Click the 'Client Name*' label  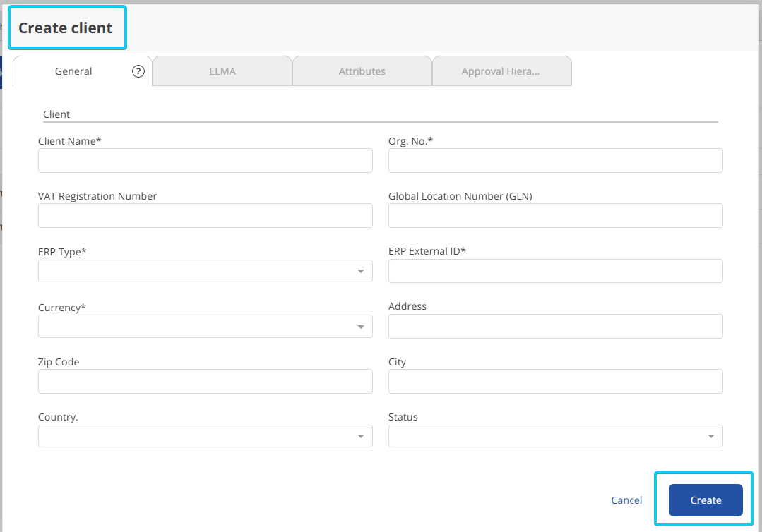(x=69, y=141)
